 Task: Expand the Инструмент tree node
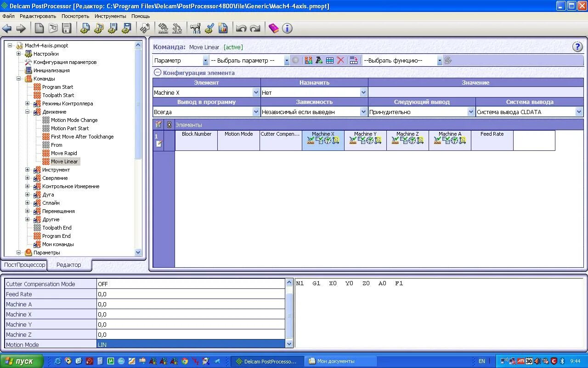pyautogui.click(x=28, y=170)
